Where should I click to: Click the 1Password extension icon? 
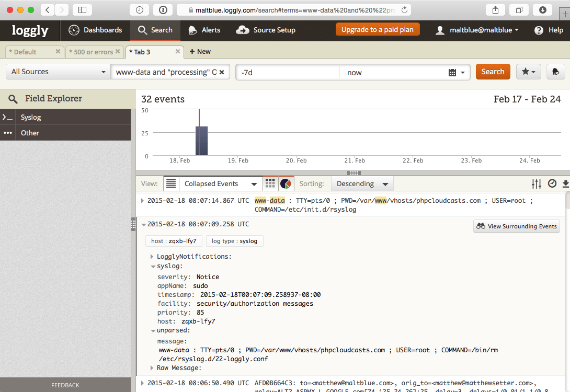tap(163, 10)
